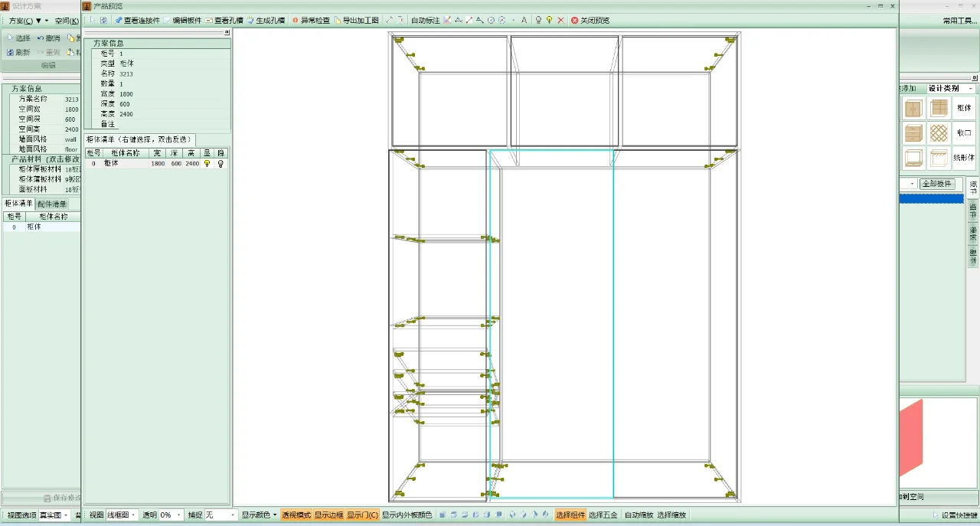980x526 pixels.
Task: Select the open frame cabinet icon
Action: pyautogui.click(x=913, y=158)
